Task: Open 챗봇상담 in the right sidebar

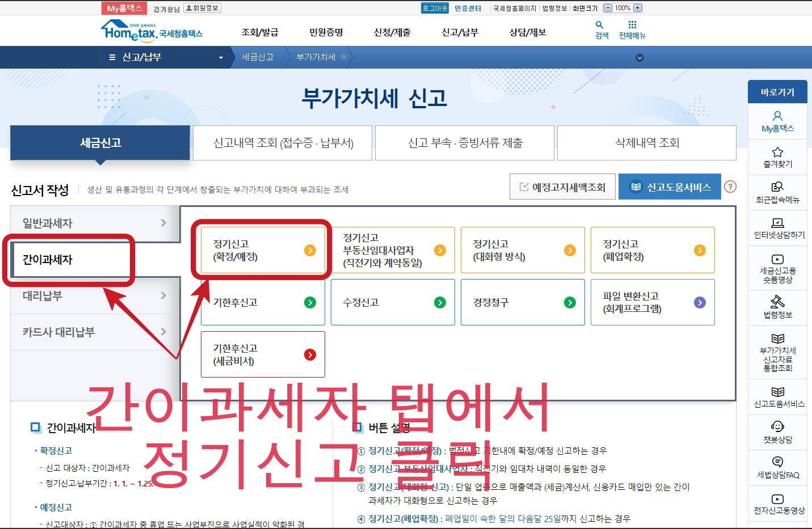Action: (777, 432)
